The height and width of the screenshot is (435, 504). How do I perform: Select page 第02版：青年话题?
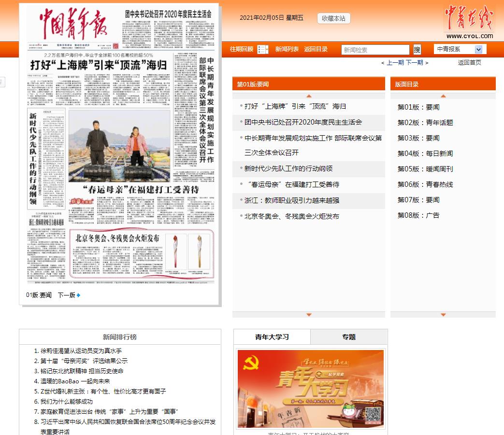click(425, 123)
